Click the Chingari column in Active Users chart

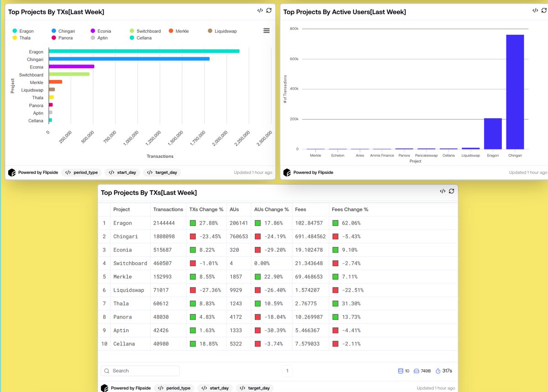click(x=515, y=92)
